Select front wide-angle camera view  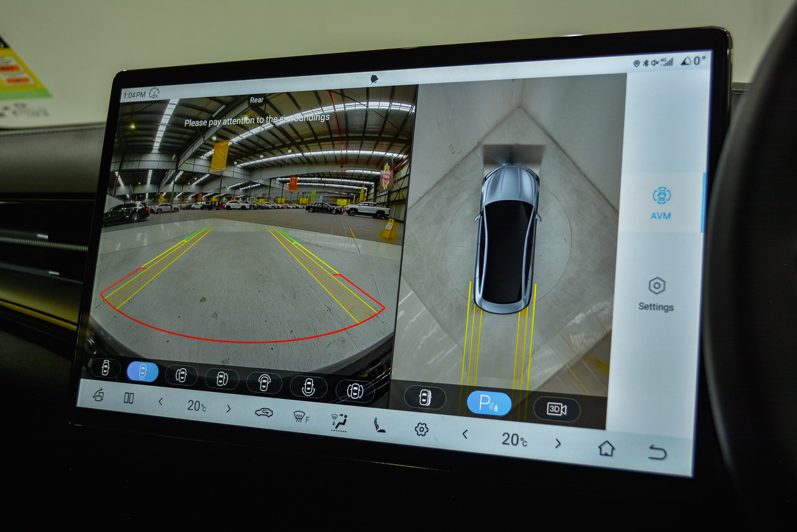(x=264, y=383)
